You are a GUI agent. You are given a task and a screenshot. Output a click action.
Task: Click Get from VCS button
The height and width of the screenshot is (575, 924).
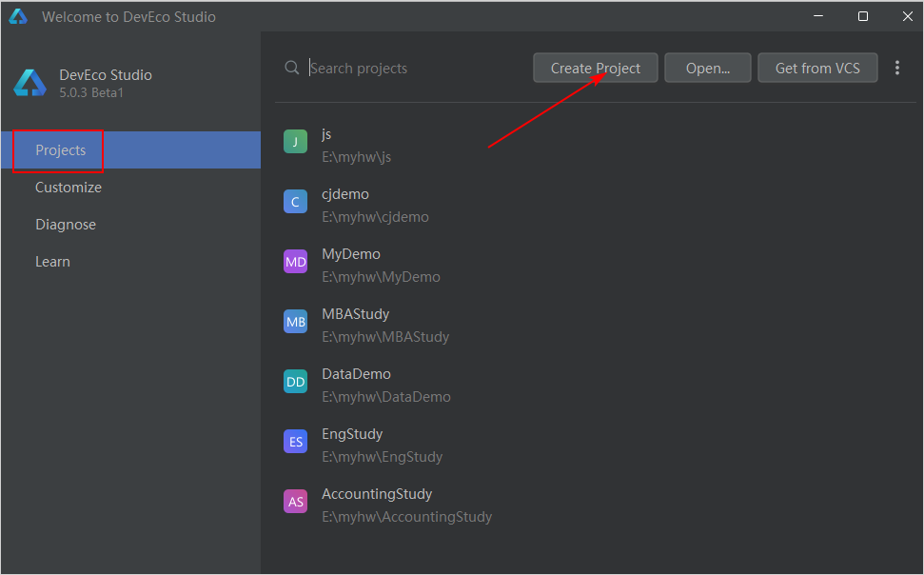coord(817,68)
